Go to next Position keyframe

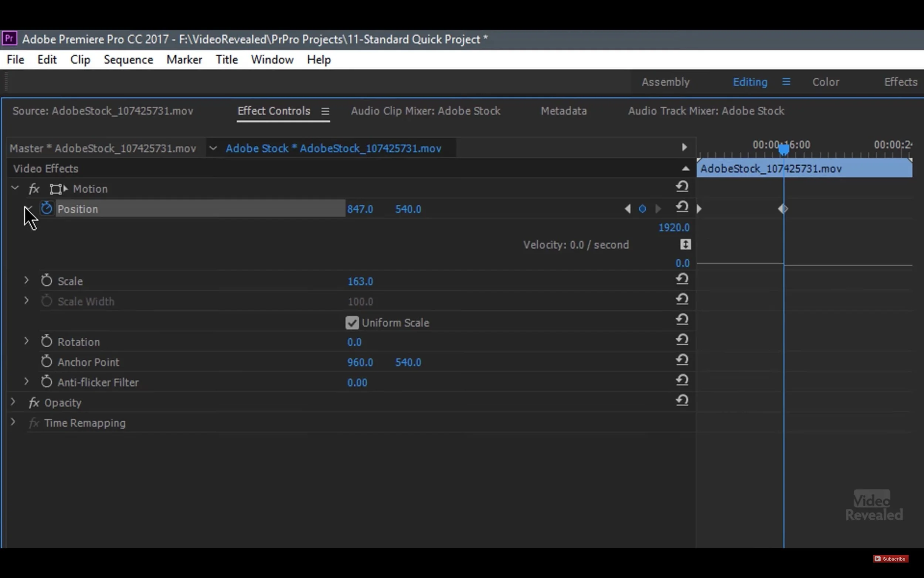coord(658,209)
